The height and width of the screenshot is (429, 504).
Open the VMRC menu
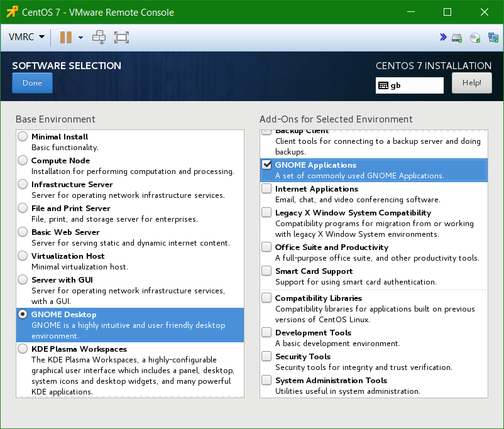[26, 37]
